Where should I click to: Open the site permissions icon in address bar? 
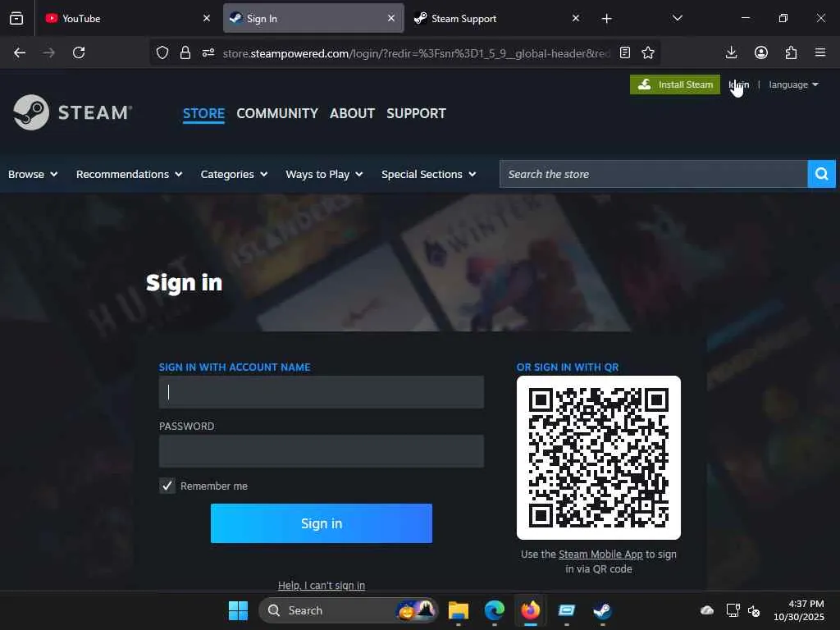coord(208,52)
